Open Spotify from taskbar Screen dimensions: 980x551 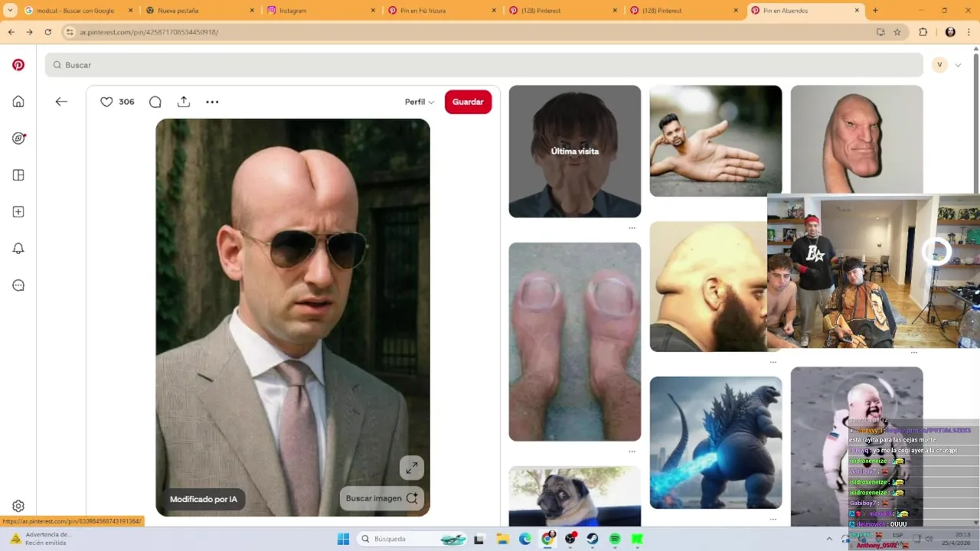pos(615,539)
